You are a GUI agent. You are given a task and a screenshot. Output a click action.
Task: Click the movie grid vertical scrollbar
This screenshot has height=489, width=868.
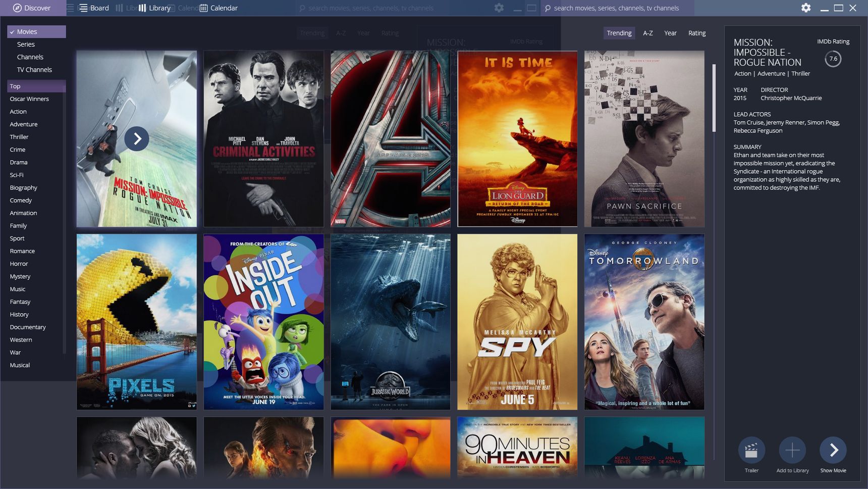tap(714, 99)
